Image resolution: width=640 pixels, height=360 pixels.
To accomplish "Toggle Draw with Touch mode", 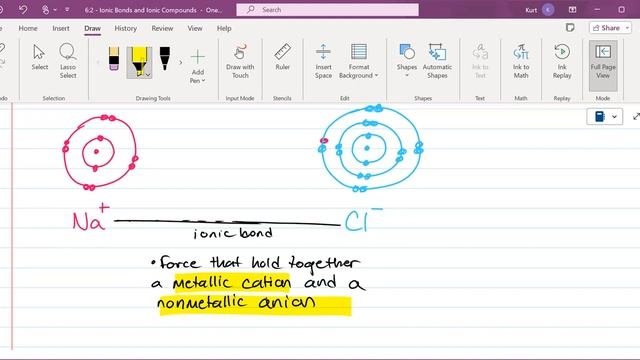I will 240,61.
